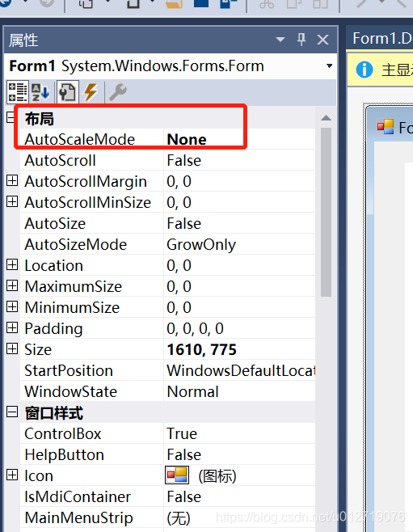Expand the AutoScrollMargin property
The height and width of the screenshot is (532, 413).
(12, 181)
